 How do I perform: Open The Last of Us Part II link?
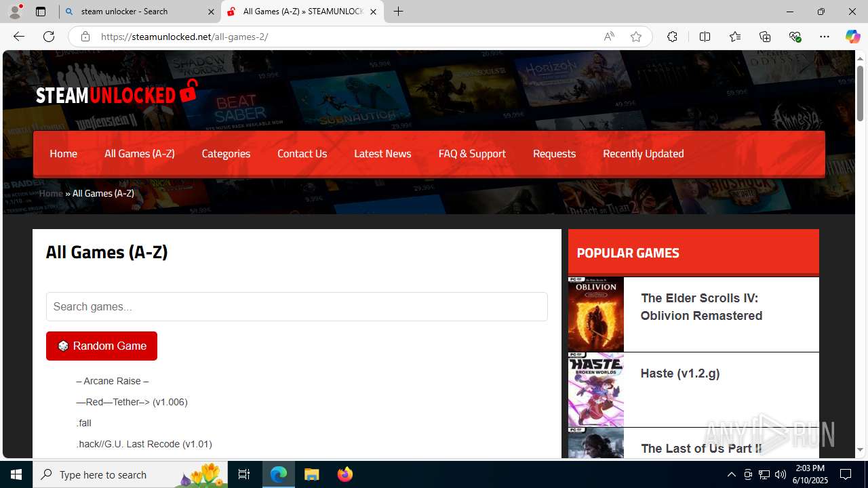701,449
